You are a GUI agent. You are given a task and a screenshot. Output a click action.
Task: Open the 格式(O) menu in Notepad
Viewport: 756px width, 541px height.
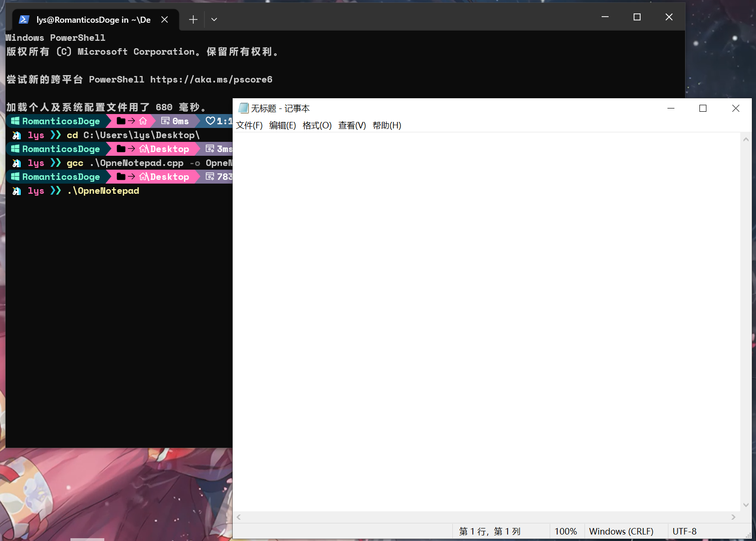pyautogui.click(x=317, y=126)
